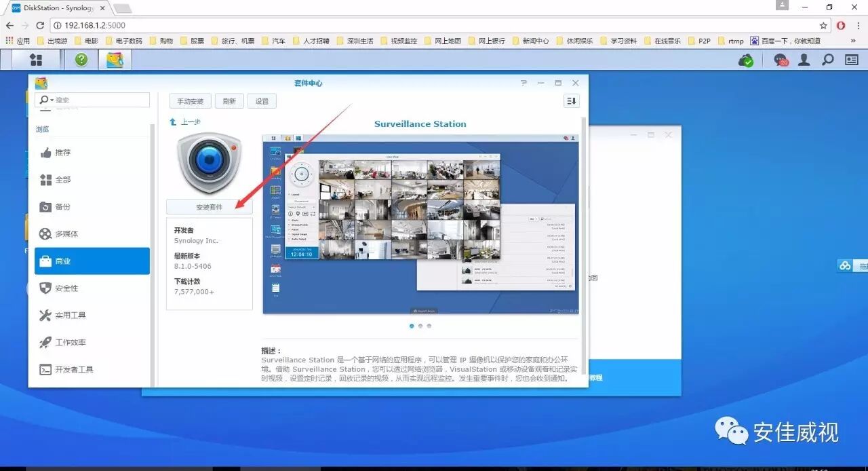
Task: Click the Surveillance Station preview screenshot
Action: 420,224
